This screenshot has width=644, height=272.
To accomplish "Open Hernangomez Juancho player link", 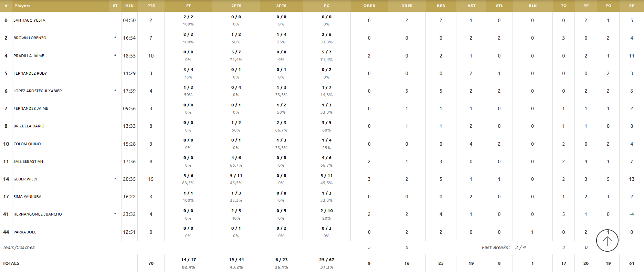I will 38,214.
